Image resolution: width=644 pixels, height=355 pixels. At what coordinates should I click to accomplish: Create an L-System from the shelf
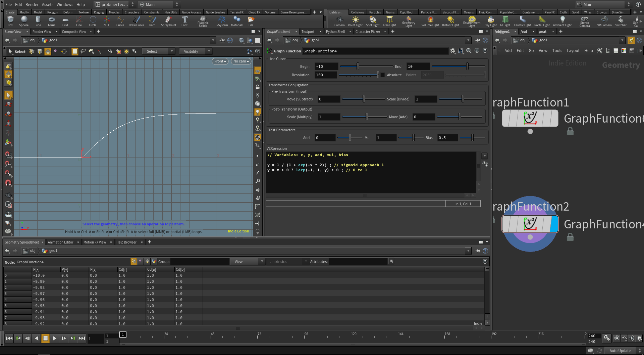pos(222,21)
